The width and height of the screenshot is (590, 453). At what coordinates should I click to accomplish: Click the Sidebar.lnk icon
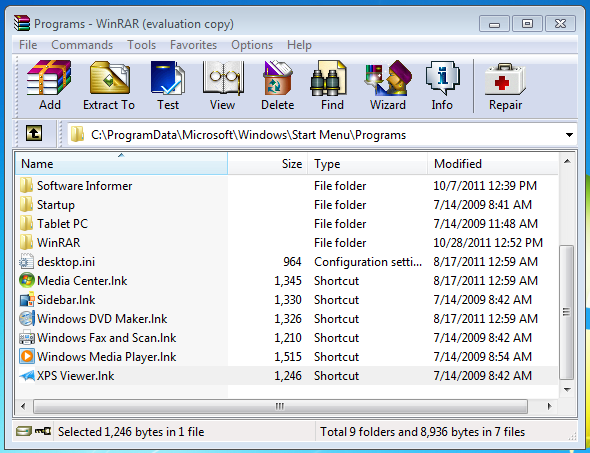tap(27, 299)
